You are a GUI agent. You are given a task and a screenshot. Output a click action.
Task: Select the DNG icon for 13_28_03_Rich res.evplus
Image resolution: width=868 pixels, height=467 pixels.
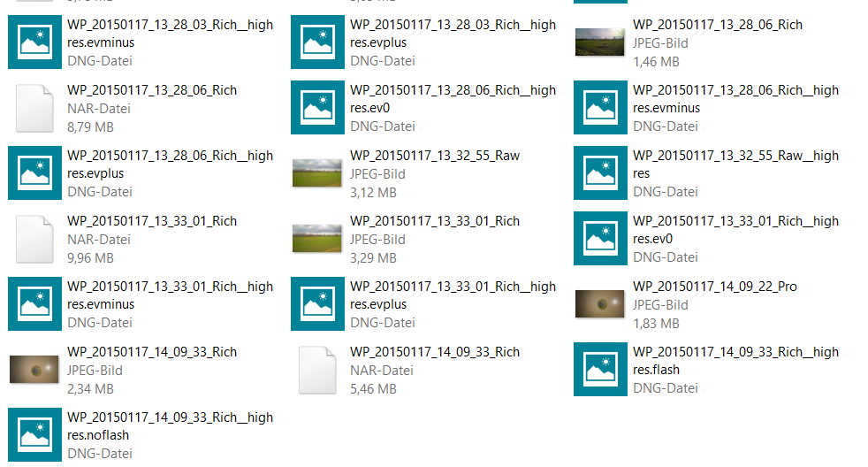coord(317,42)
